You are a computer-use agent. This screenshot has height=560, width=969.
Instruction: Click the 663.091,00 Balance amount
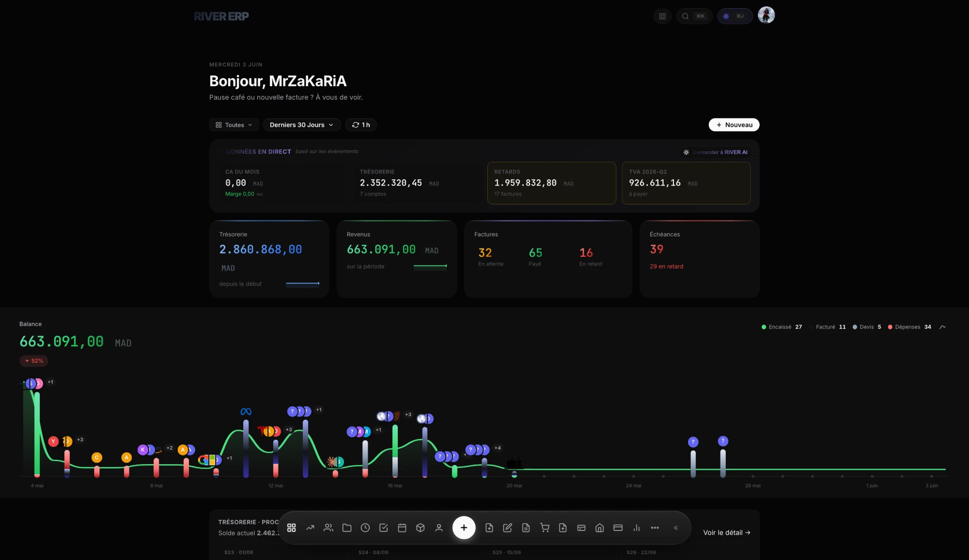[x=62, y=342]
